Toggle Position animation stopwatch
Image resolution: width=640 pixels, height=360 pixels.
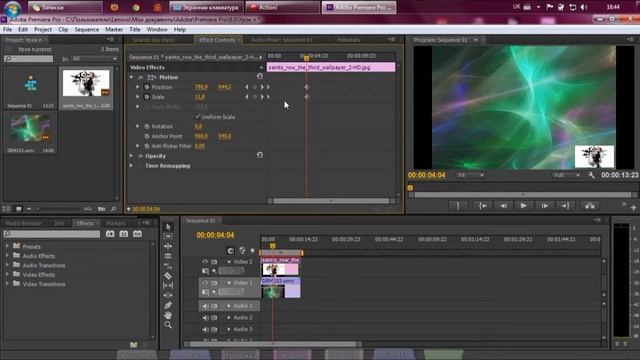pos(147,87)
